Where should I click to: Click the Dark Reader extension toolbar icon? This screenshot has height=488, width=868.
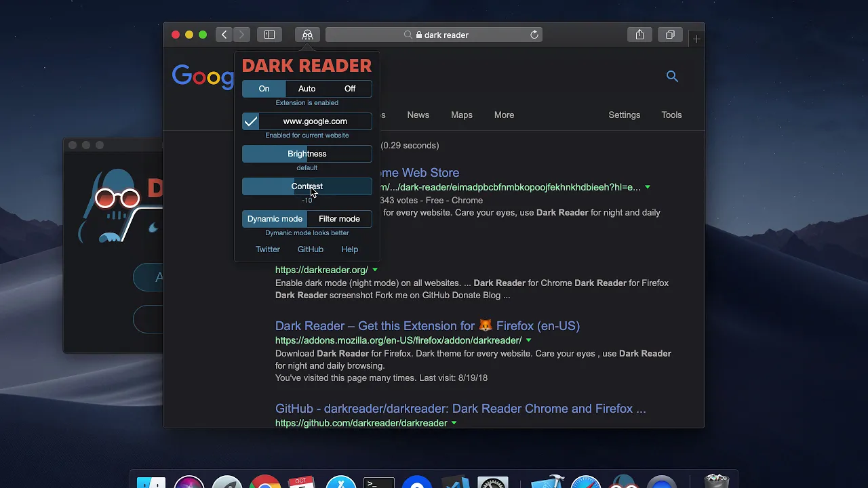click(307, 35)
